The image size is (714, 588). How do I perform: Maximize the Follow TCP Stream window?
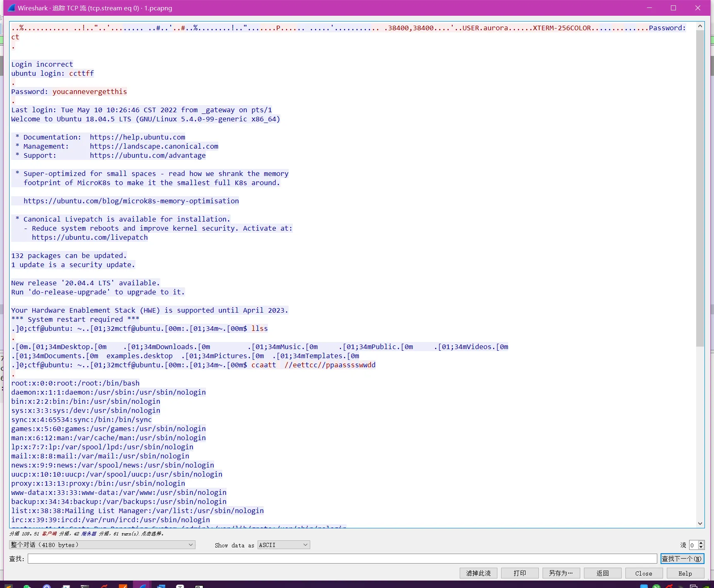[x=673, y=8]
